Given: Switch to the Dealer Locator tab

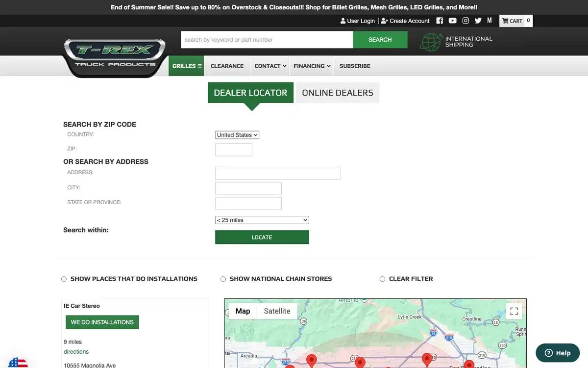Looking at the screenshot, I should point(250,93).
